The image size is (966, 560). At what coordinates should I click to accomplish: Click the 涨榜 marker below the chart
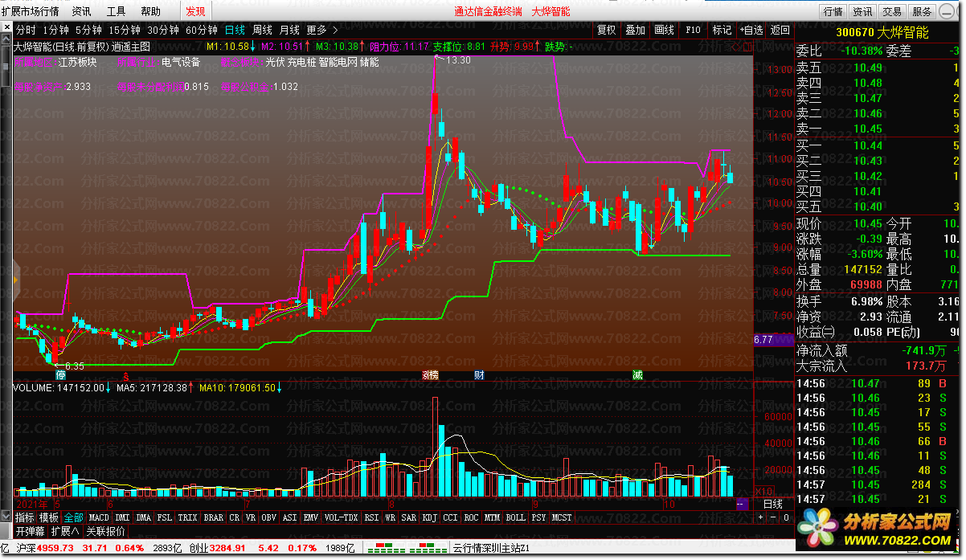[x=431, y=375]
